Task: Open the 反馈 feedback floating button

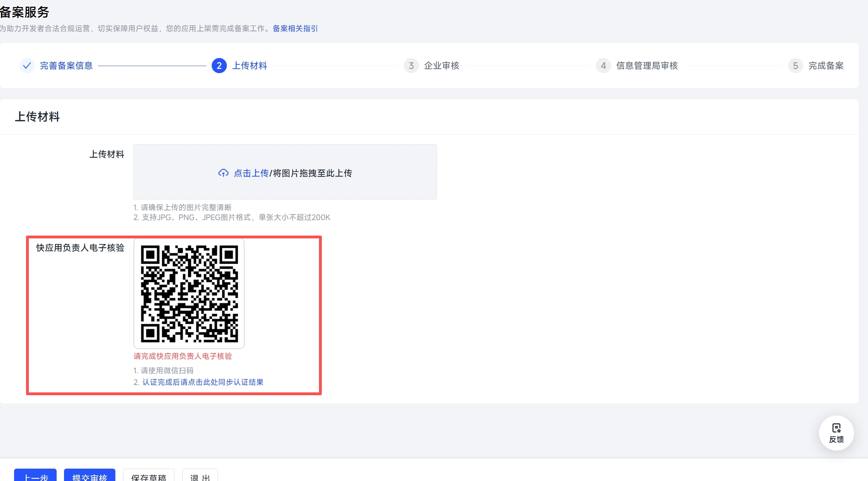Action: coord(836,433)
